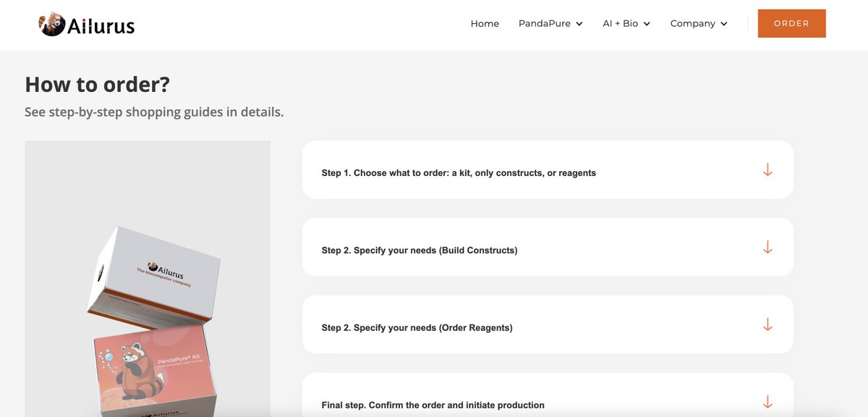Expand Step 2 Build Constructs section
Viewport: 868px width, 417px height.
pos(548,248)
